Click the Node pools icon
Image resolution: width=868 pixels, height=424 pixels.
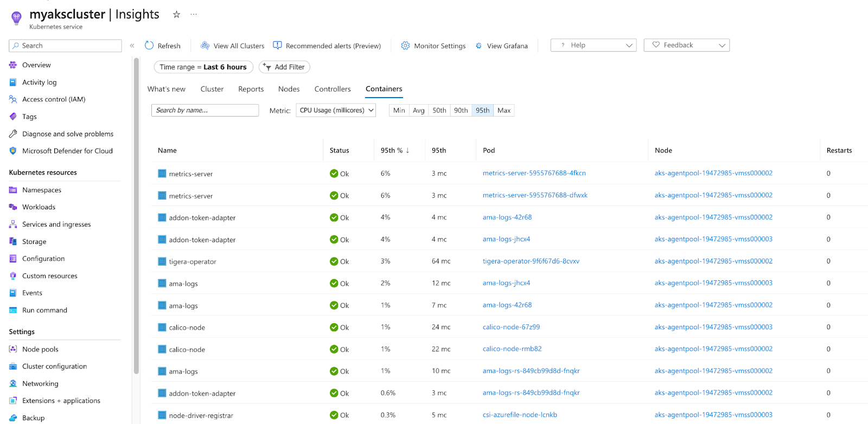[13, 349]
